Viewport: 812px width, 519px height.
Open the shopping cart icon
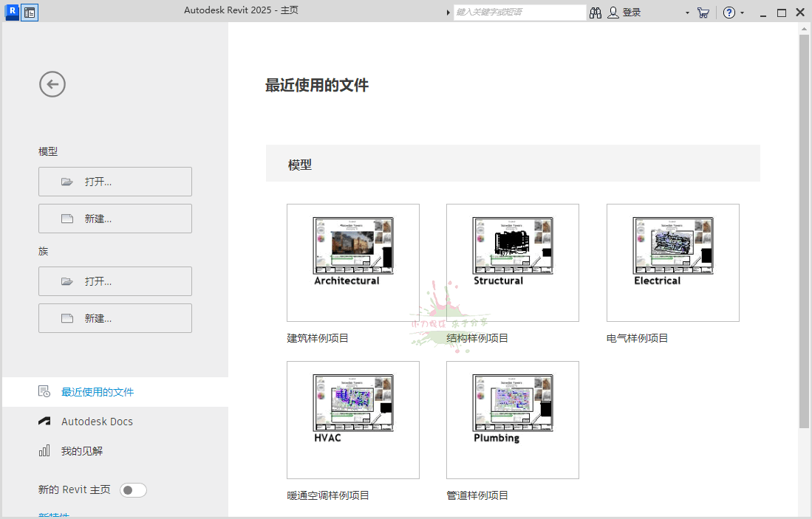703,12
